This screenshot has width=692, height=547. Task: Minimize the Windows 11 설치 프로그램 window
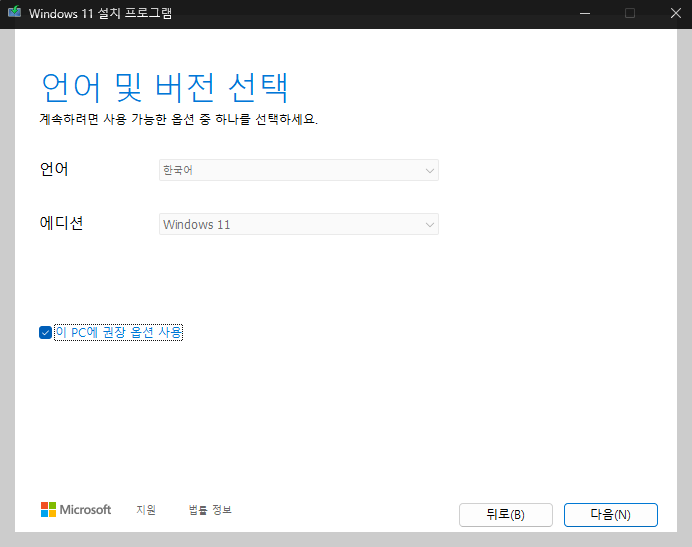point(585,13)
